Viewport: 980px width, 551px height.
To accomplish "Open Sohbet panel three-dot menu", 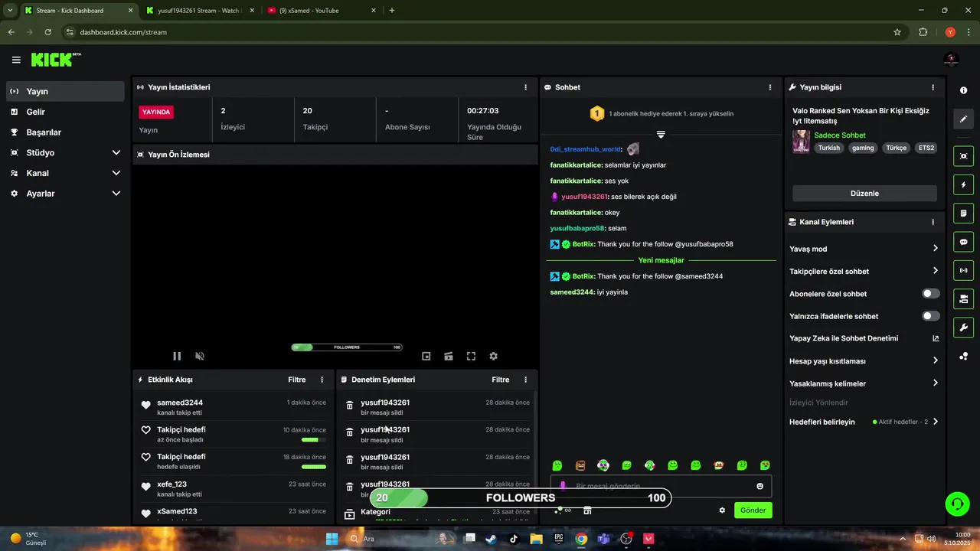I will 769,87.
